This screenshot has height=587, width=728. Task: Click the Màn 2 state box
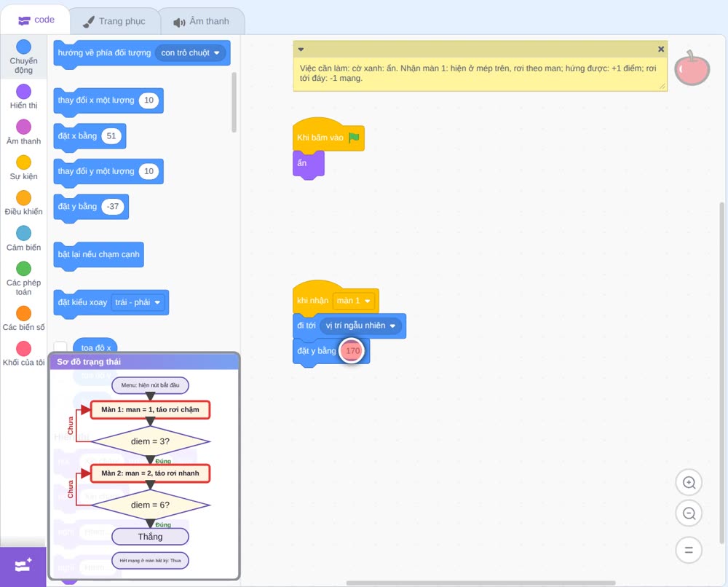151,473
